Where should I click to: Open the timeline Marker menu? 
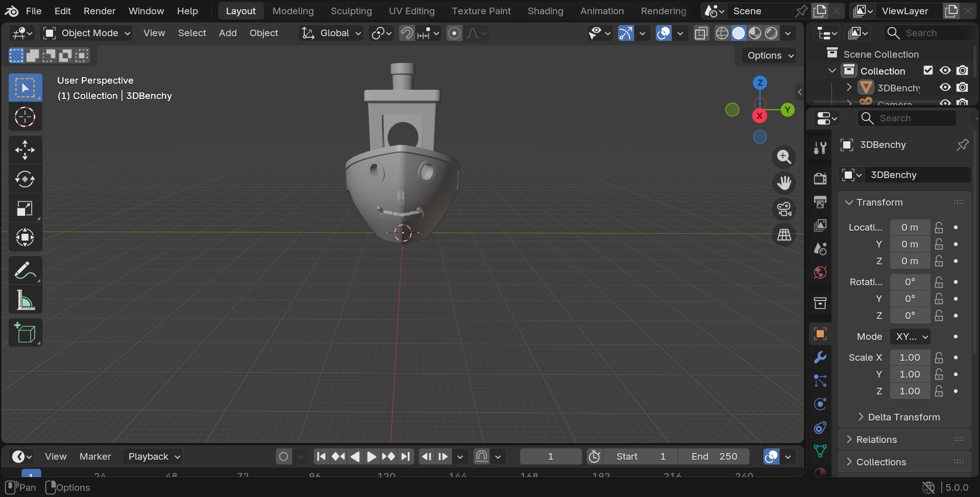pyautogui.click(x=95, y=457)
